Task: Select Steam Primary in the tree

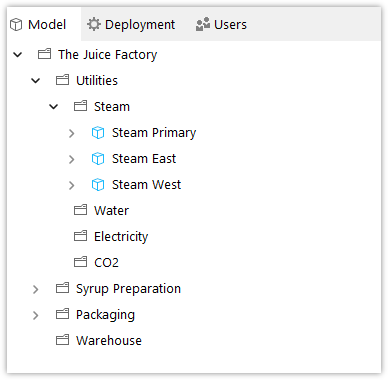Action: point(154,133)
